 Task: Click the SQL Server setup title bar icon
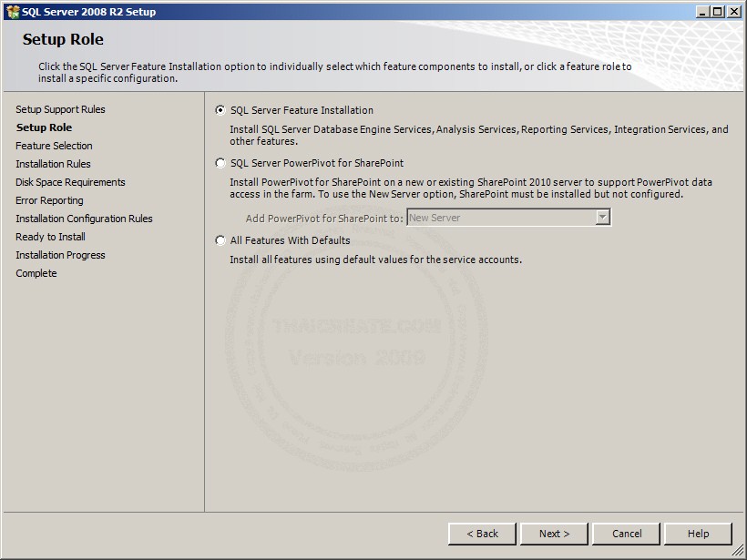click(13, 12)
